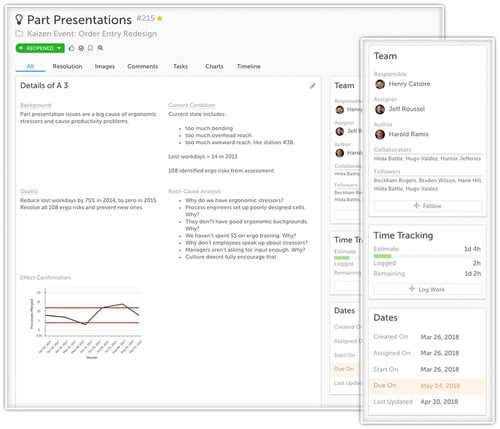Click the Remaining value 1d 2h
The width and height of the screenshot is (500, 429).
tap(472, 274)
